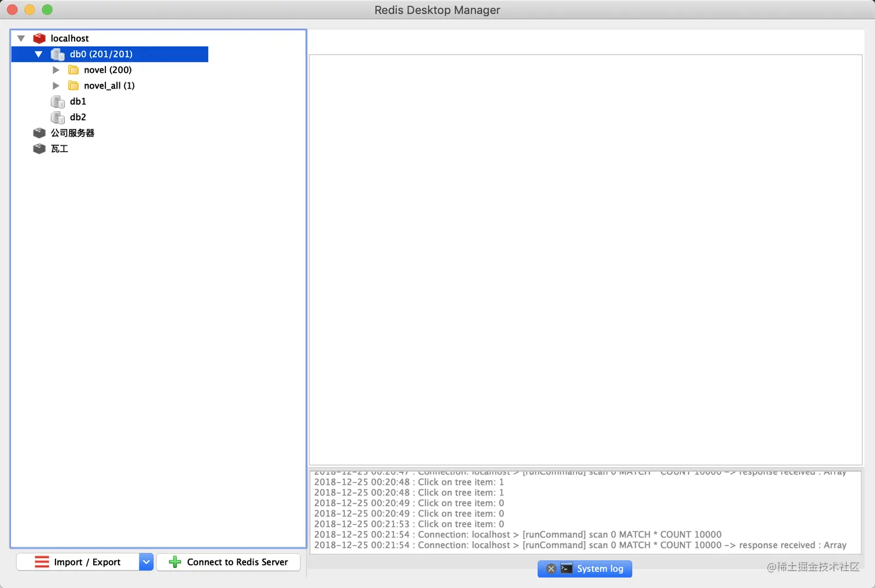Click the last log line with response received

[x=580, y=545]
